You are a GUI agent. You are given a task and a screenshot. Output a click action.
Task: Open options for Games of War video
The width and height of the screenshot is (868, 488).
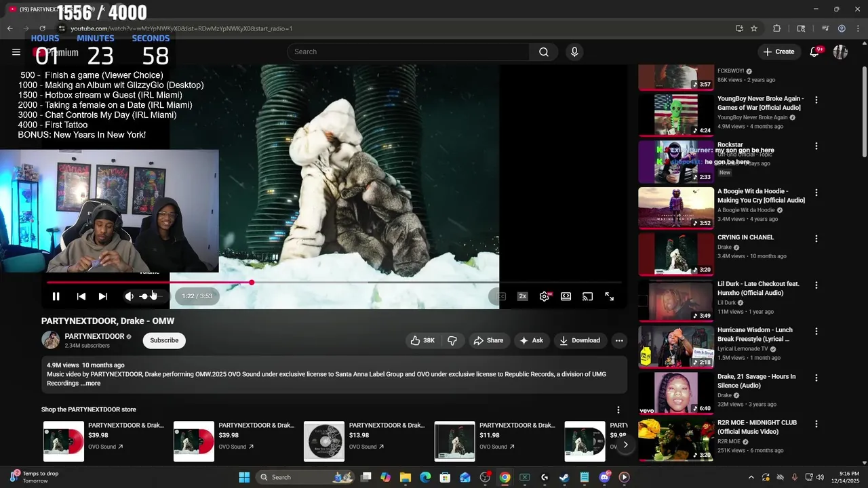[x=816, y=100]
